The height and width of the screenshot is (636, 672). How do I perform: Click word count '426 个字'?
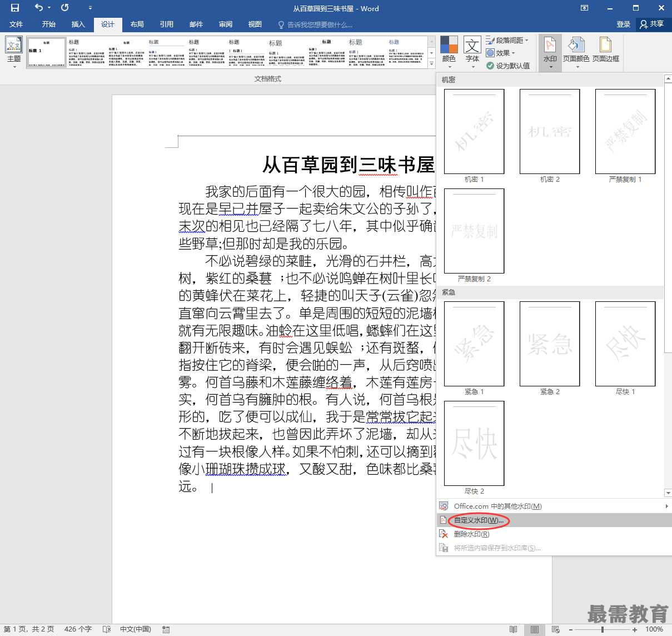pyautogui.click(x=78, y=629)
